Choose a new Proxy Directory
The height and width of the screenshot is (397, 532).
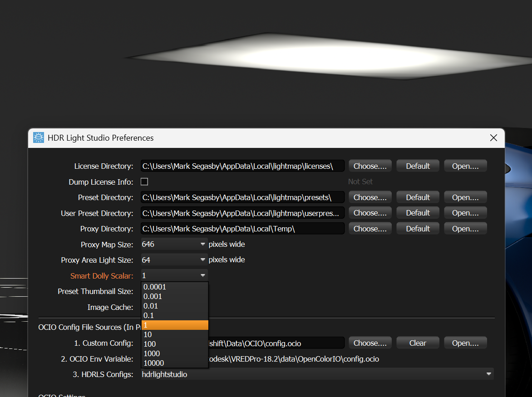[x=369, y=228]
